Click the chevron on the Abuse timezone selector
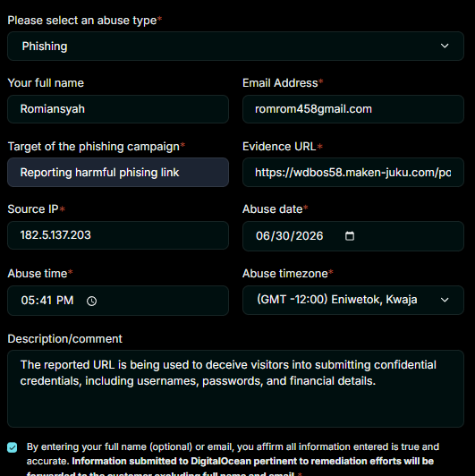This screenshot has height=476, width=475. pos(445,300)
